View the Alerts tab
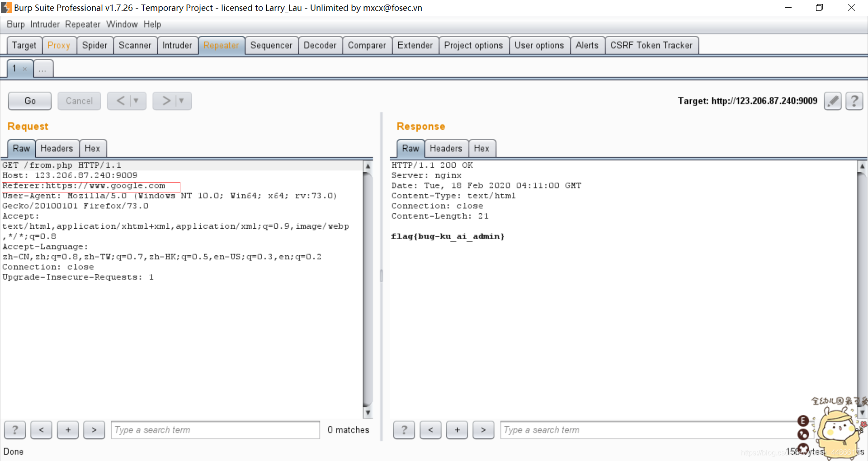The height and width of the screenshot is (461, 868). point(587,45)
